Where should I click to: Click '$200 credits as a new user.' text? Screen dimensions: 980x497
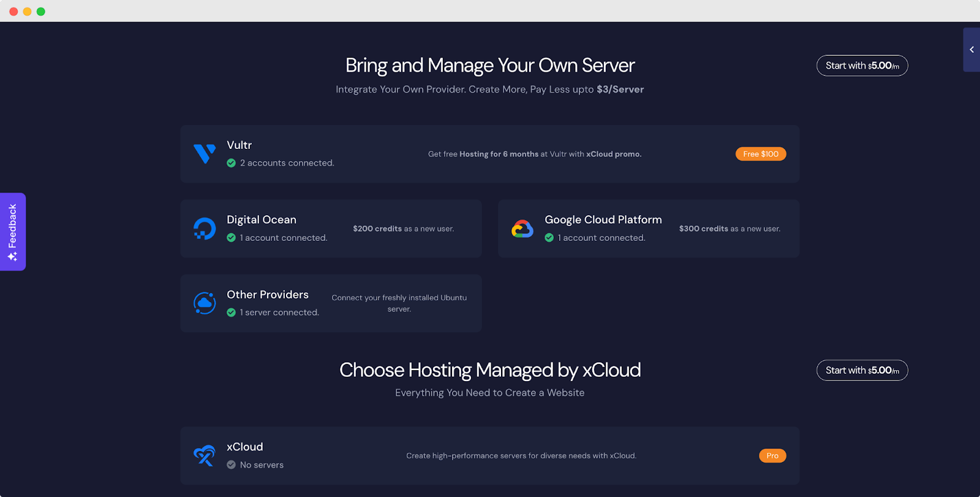404,229
